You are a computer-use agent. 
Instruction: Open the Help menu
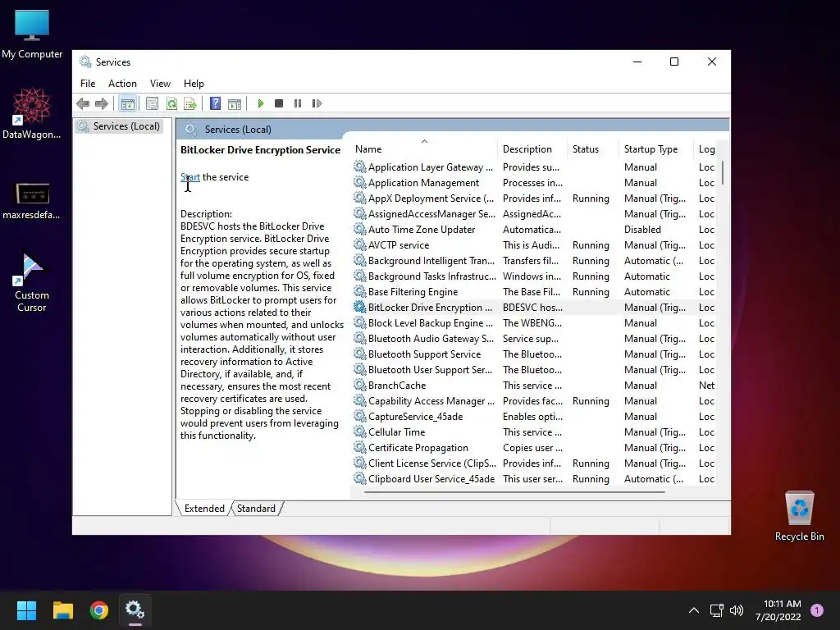(194, 84)
